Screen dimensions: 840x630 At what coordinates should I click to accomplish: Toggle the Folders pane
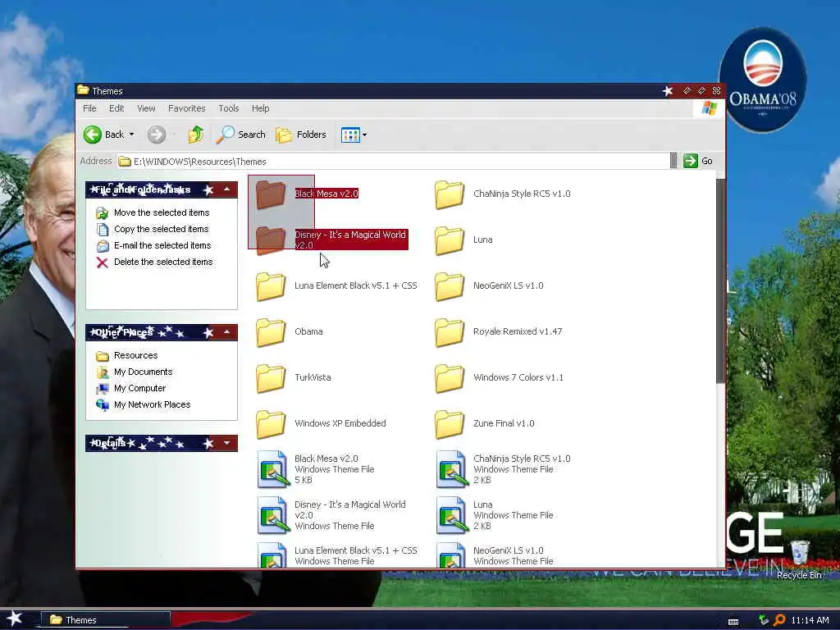point(301,135)
